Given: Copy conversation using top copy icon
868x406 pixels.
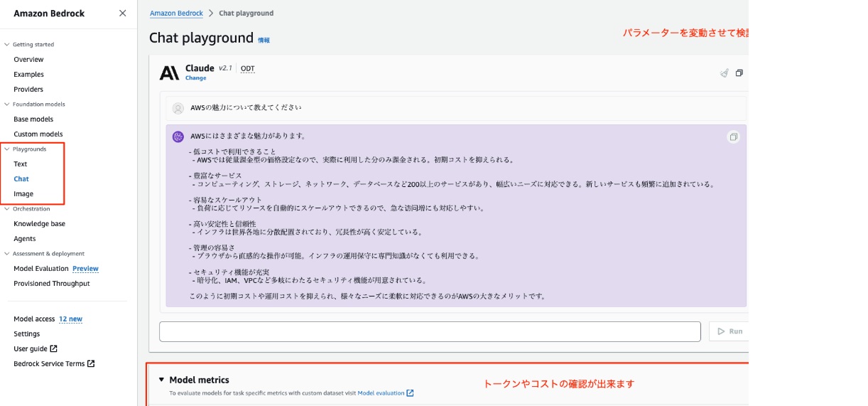Looking at the screenshot, I should coord(739,73).
